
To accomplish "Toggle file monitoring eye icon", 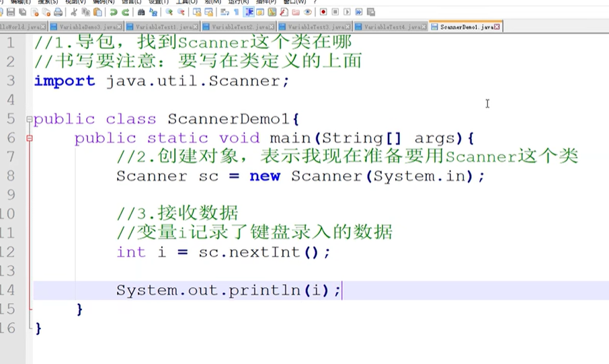I will [x=308, y=12].
